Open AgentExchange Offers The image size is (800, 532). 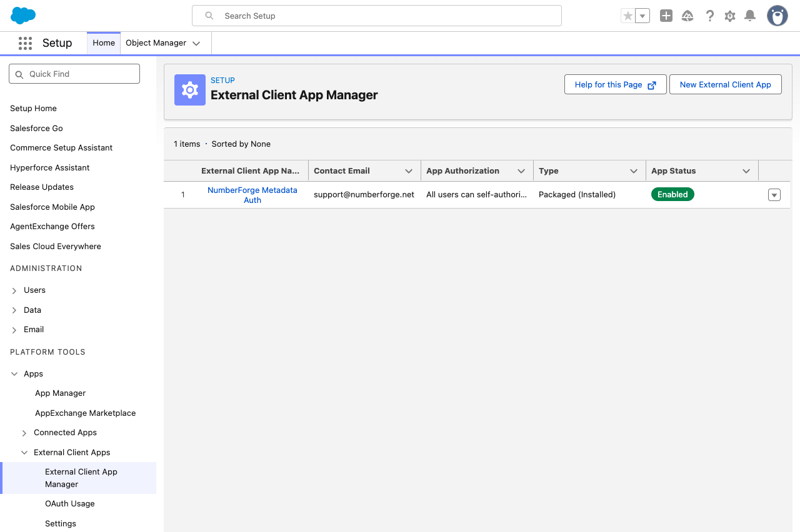[x=52, y=226]
